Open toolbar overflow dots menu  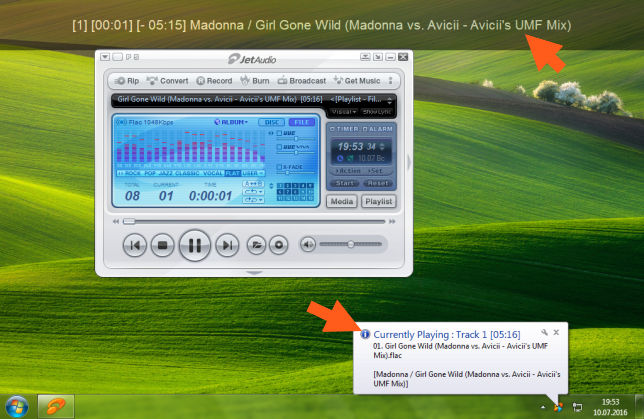click(x=391, y=81)
